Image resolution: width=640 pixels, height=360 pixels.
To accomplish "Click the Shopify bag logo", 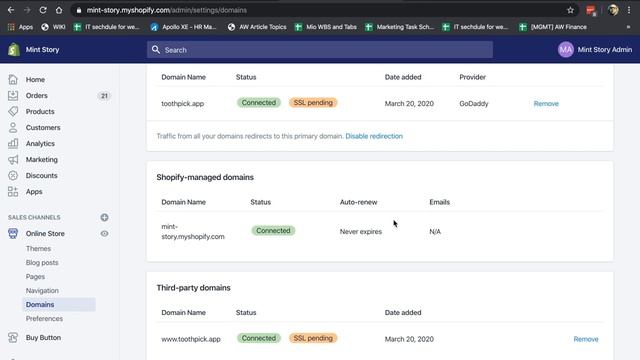I will click(14, 49).
